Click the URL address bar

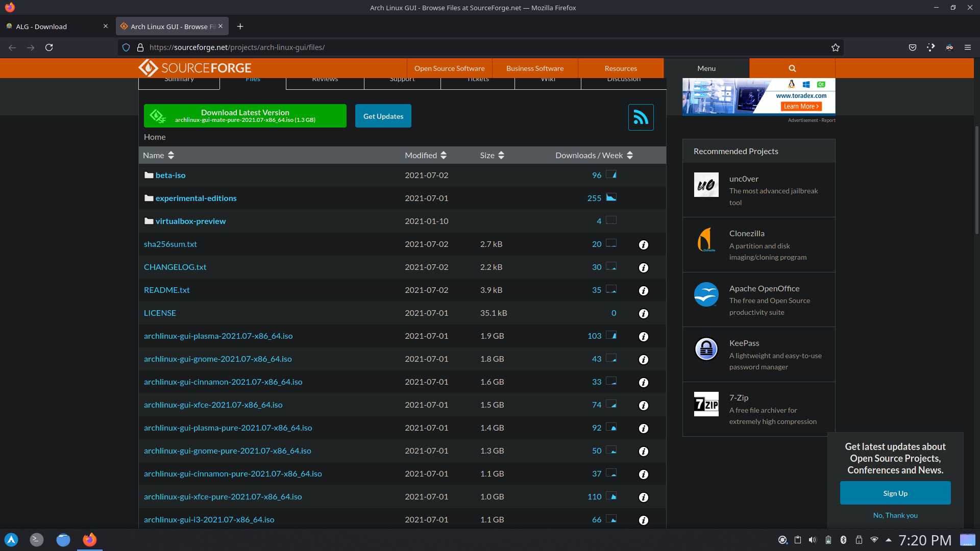click(459, 47)
